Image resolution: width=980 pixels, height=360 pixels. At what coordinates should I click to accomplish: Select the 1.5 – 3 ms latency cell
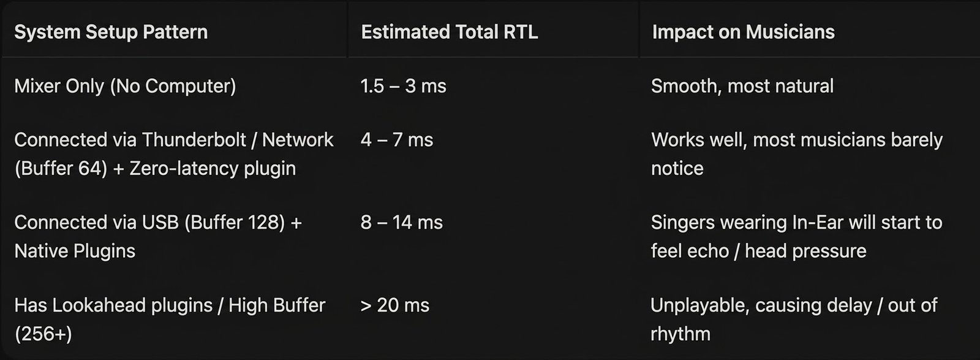(403, 86)
